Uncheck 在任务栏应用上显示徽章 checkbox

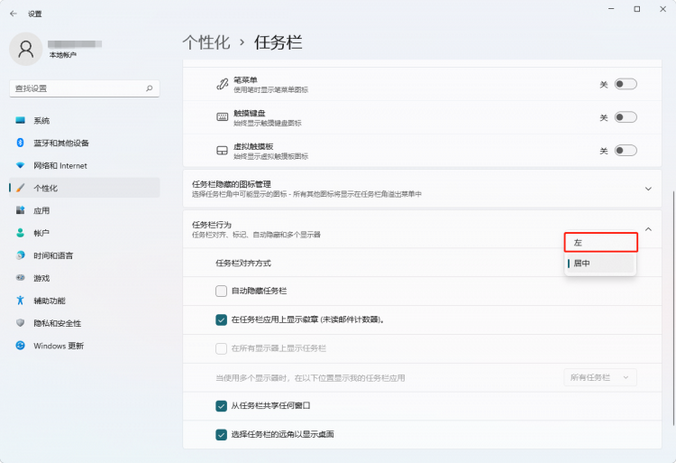[x=221, y=320]
